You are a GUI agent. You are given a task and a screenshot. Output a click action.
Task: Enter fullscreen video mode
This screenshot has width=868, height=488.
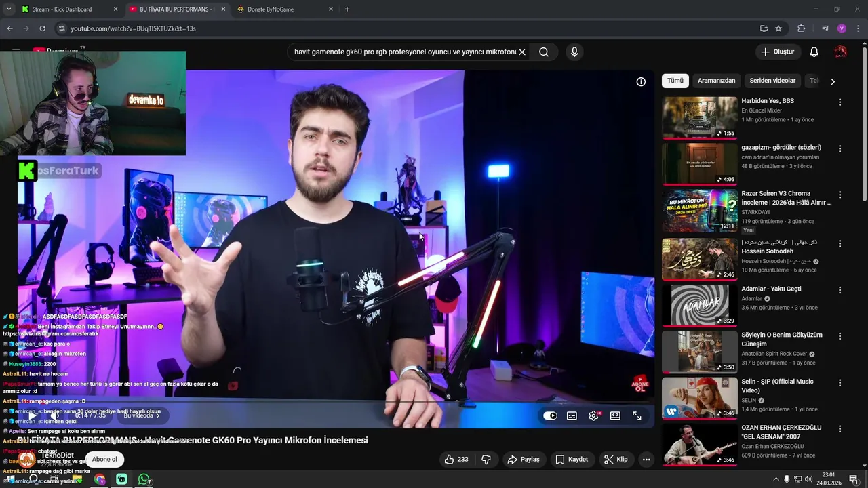637,415
